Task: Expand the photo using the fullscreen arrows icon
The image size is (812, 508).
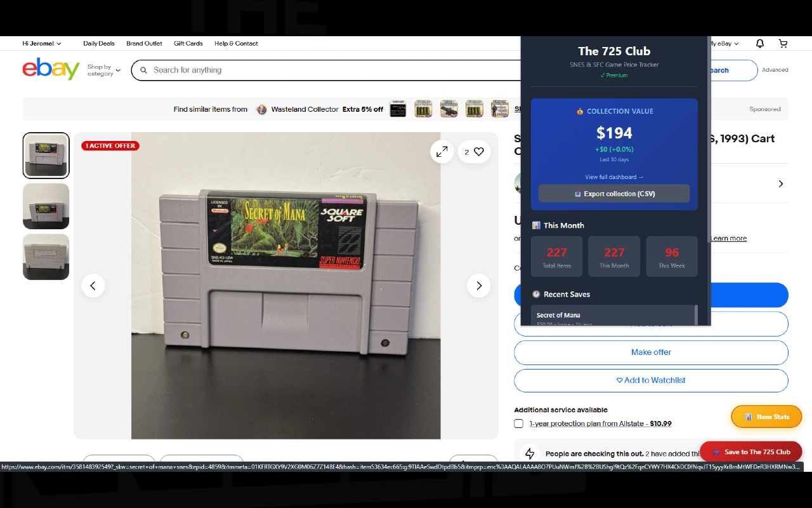Action: [x=442, y=152]
